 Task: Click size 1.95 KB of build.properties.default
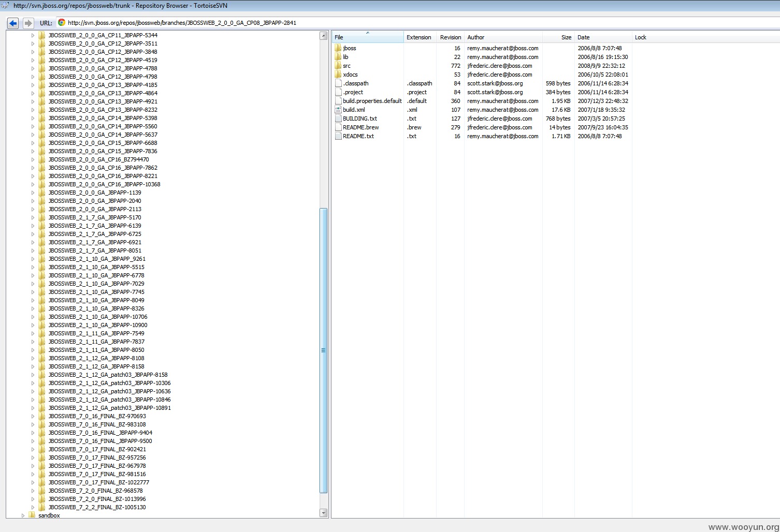click(x=561, y=101)
